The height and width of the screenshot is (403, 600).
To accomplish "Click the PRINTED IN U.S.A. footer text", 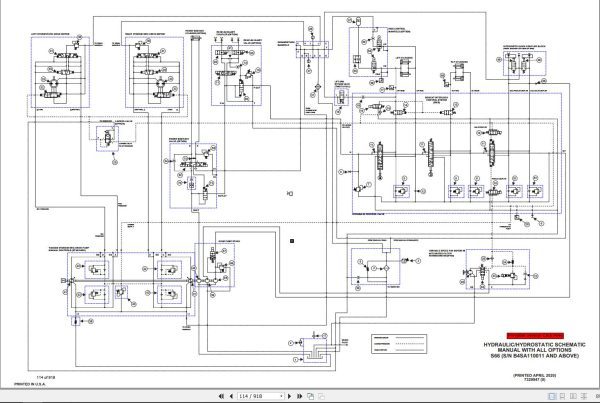I will coord(30,384).
